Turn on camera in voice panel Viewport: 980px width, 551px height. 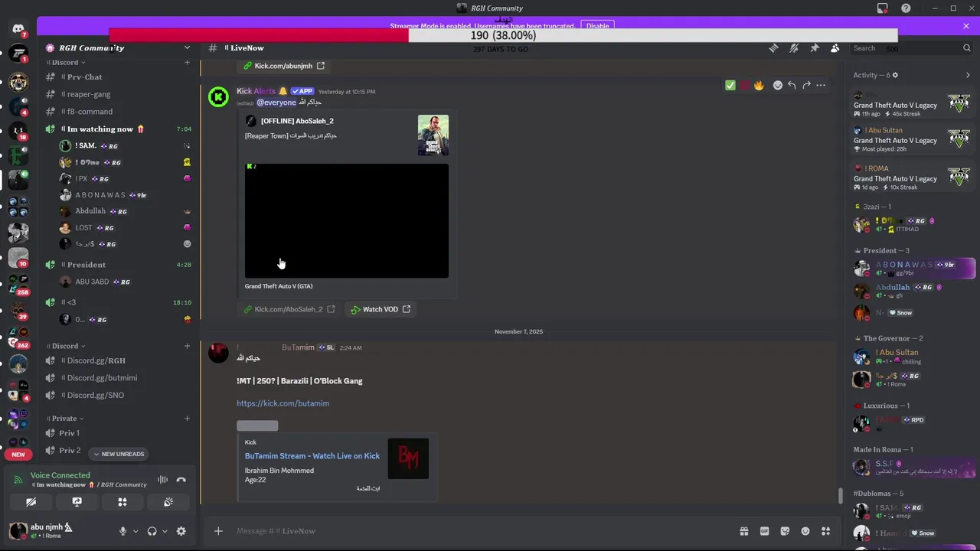tap(31, 502)
